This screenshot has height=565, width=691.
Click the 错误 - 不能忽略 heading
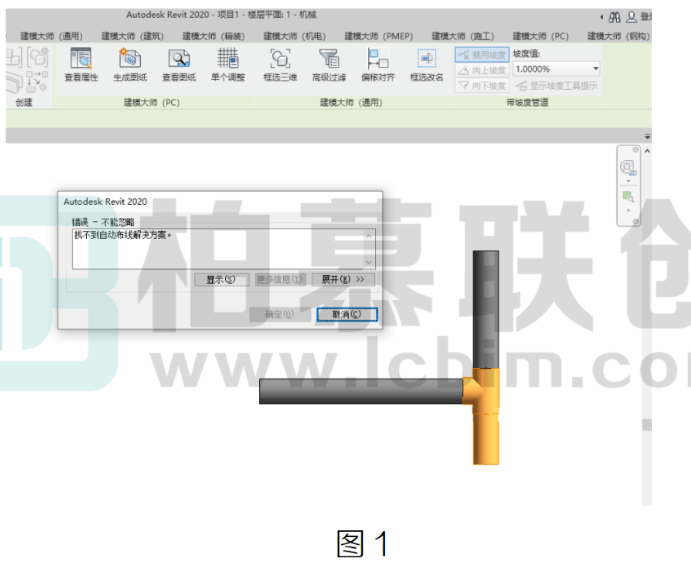point(103,222)
